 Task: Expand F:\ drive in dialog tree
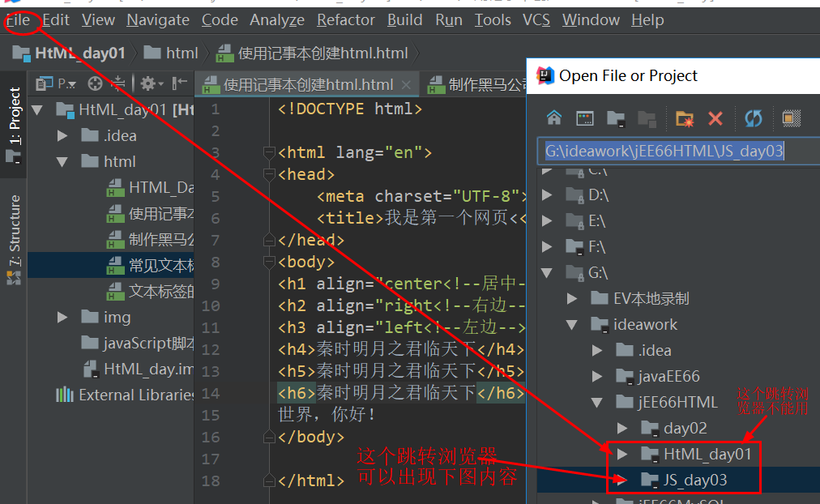click(x=547, y=247)
